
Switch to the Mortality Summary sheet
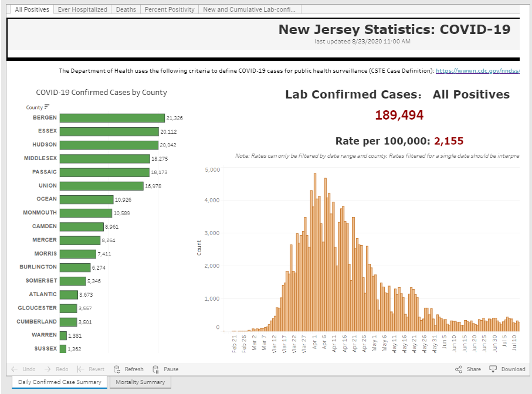tap(140, 382)
